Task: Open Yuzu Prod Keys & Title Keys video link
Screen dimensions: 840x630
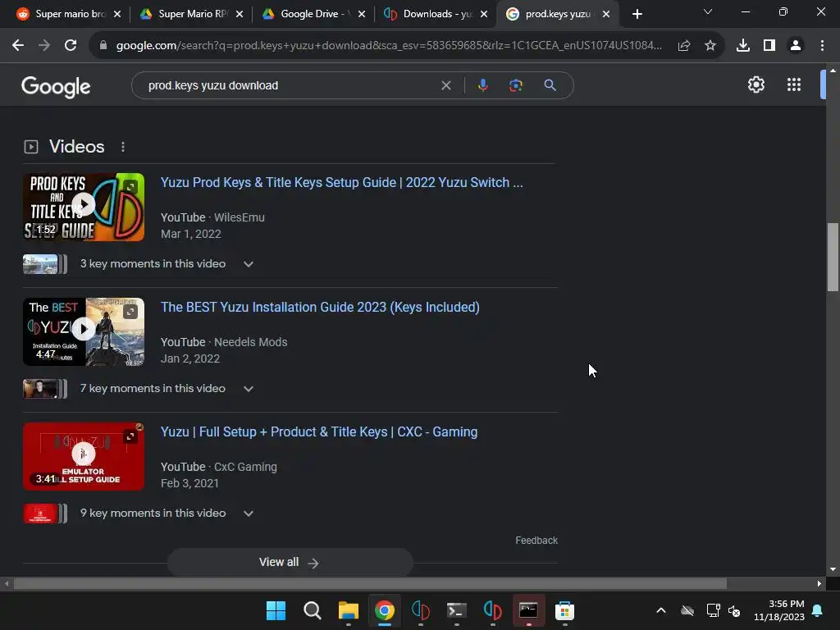Action: (341, 183)
